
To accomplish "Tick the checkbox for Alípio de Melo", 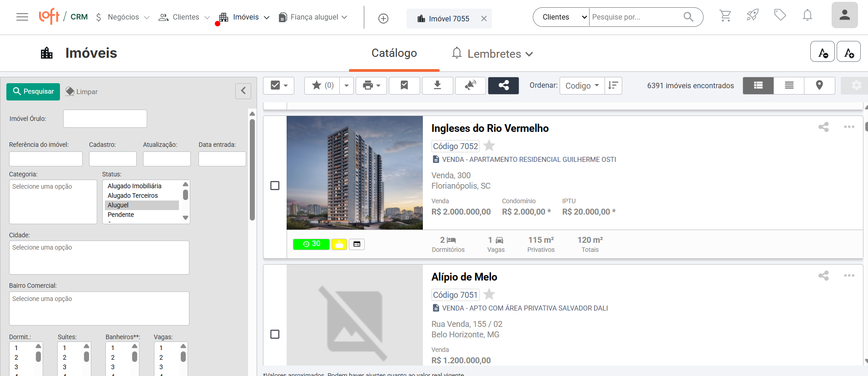I will coord(275,334).
